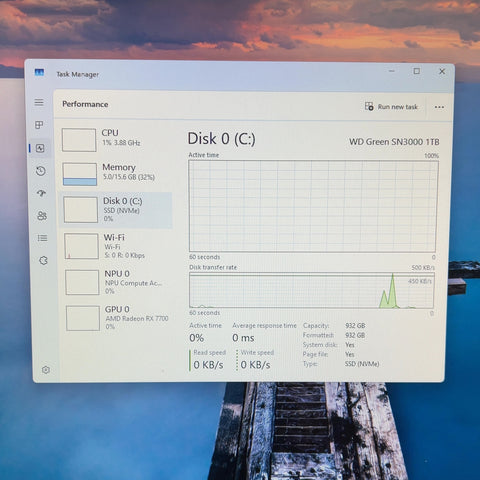The height and width of the screenshot is (480, 480).
Task: Click Run new task button
Action: coord(391,107)
